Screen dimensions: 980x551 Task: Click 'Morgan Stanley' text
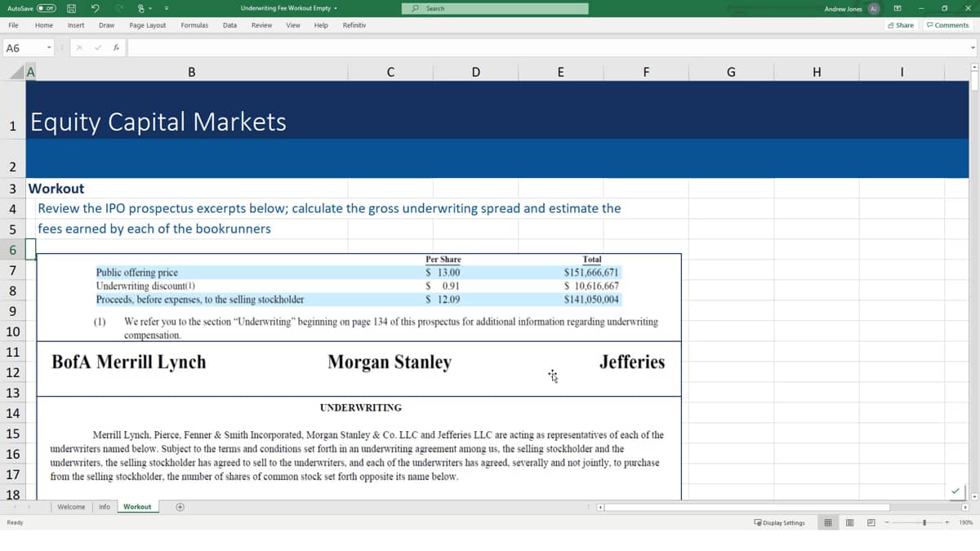tap(389, 362)
